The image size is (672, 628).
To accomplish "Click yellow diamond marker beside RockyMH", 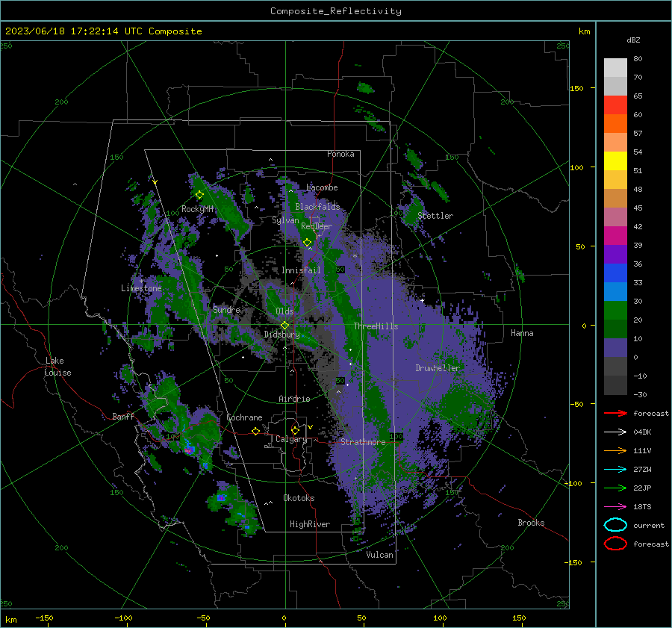I will (x=199, y=195).
